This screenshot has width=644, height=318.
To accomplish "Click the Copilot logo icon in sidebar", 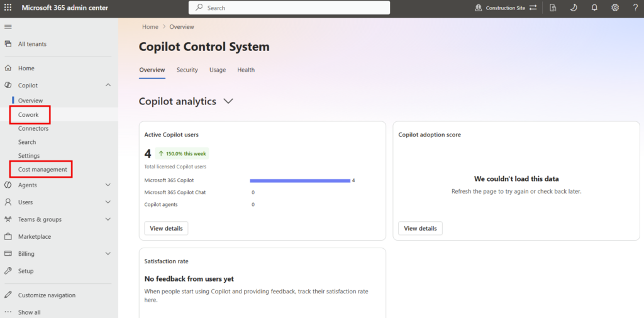I will [8, 85].
